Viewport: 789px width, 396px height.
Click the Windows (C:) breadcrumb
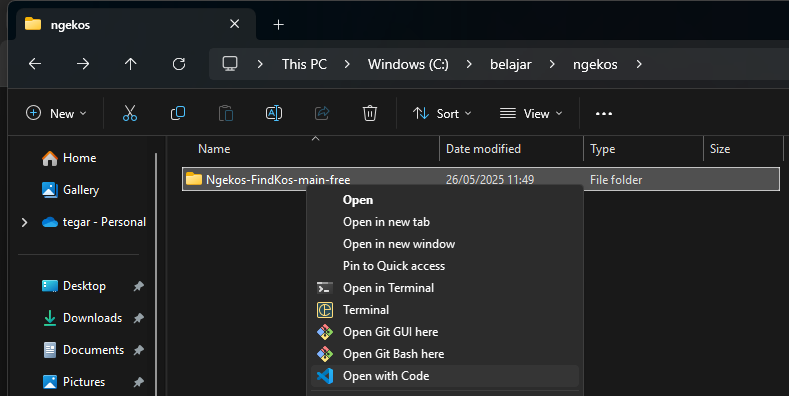click(408, 64)
